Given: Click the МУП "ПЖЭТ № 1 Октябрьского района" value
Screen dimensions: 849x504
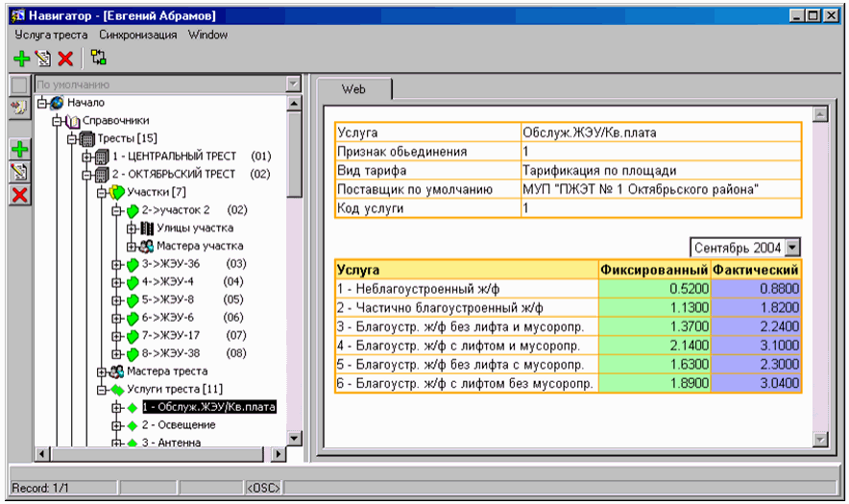Looking at the screenshot, I should [x=640, y=189].
